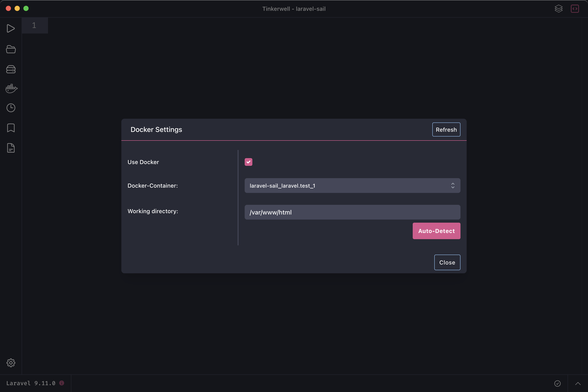Click the Refresh button in Docker Settings
Viewport: 588px width, 392px height.
point(446,129)
